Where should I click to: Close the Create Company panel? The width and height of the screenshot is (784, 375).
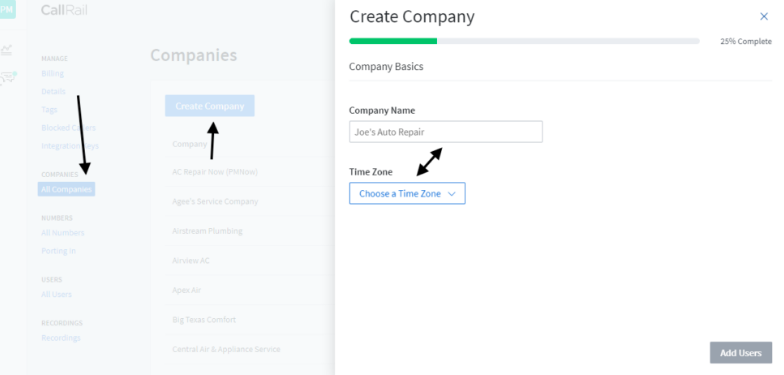pos(764,16)
